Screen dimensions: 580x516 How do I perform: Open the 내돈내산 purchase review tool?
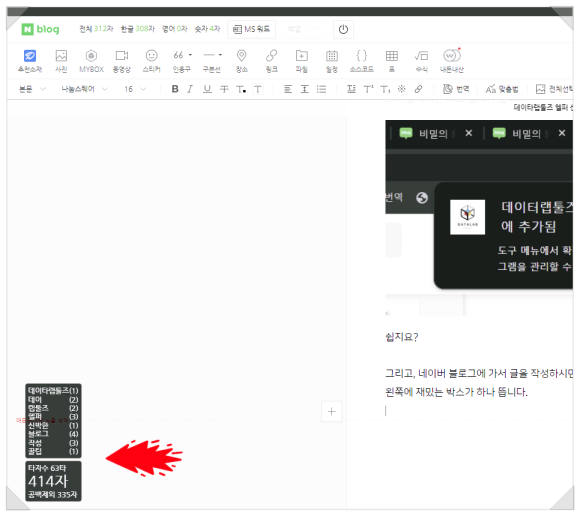(452, 60)
